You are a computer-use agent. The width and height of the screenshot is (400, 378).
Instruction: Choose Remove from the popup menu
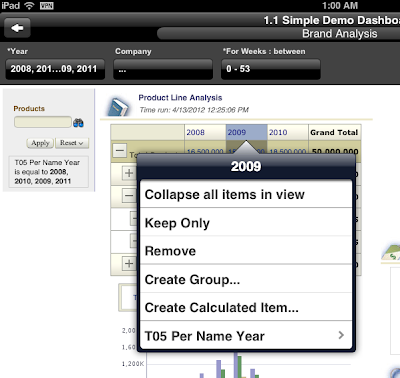[x=246, y=251]
